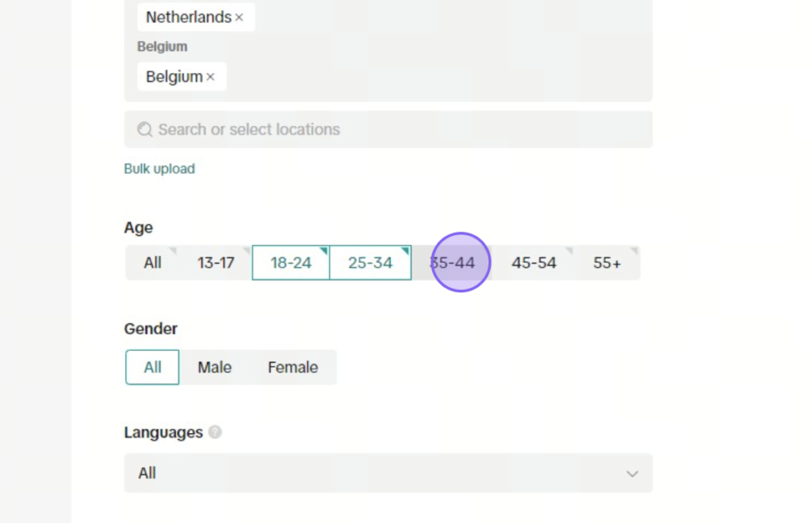Image resolution: width=812 pixels, height=523 pixels.
Task: Choose Female under Gender
Action: pyautogui.click(x=293, y=368)
